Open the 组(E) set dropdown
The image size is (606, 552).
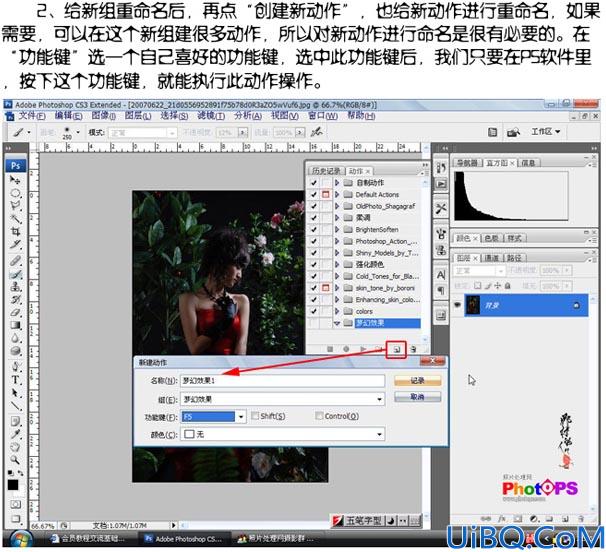pos(380,399)
